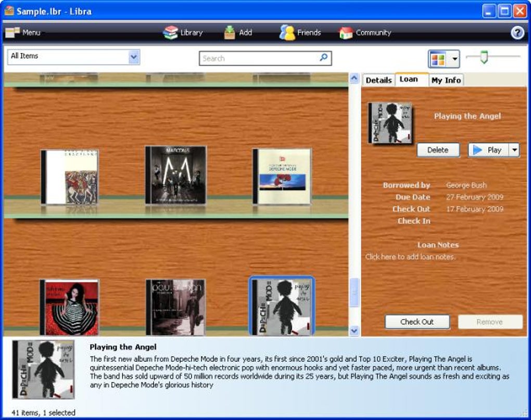Viewport: 531px width, 420px height.
Task: Open the Friends people icon
Action: tap(287, 32)
